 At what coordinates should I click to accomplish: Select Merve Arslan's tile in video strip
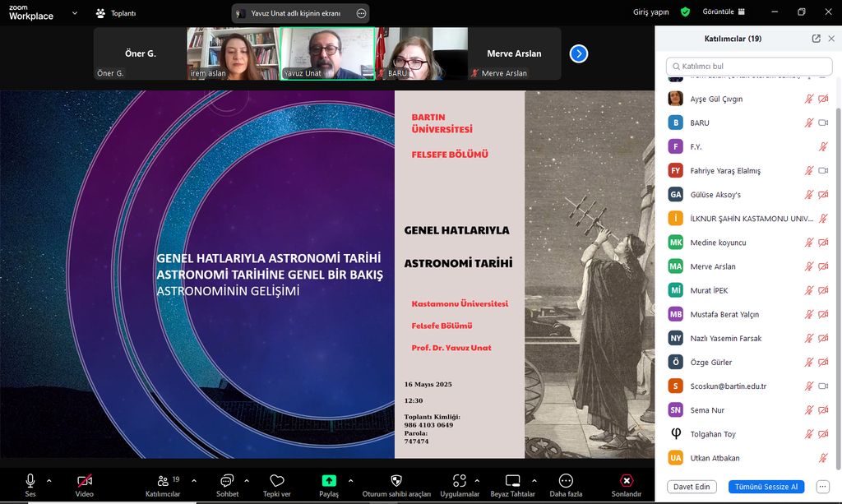(515, 53)
